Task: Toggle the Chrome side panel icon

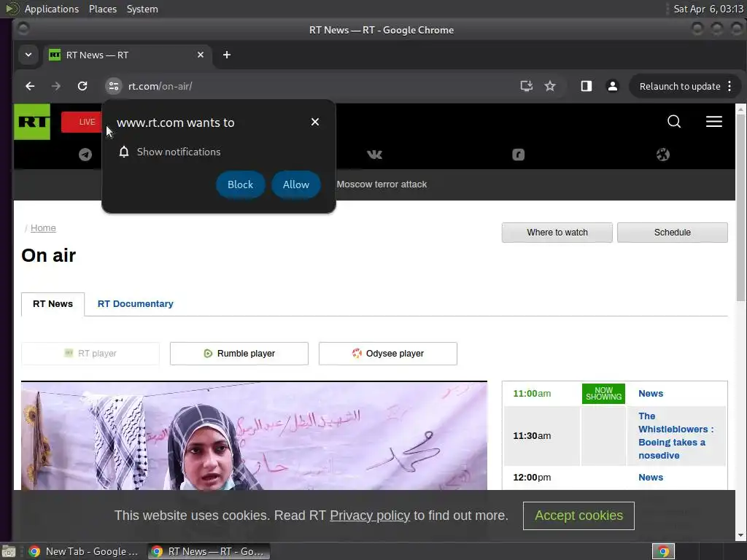Action: [586, 86]
